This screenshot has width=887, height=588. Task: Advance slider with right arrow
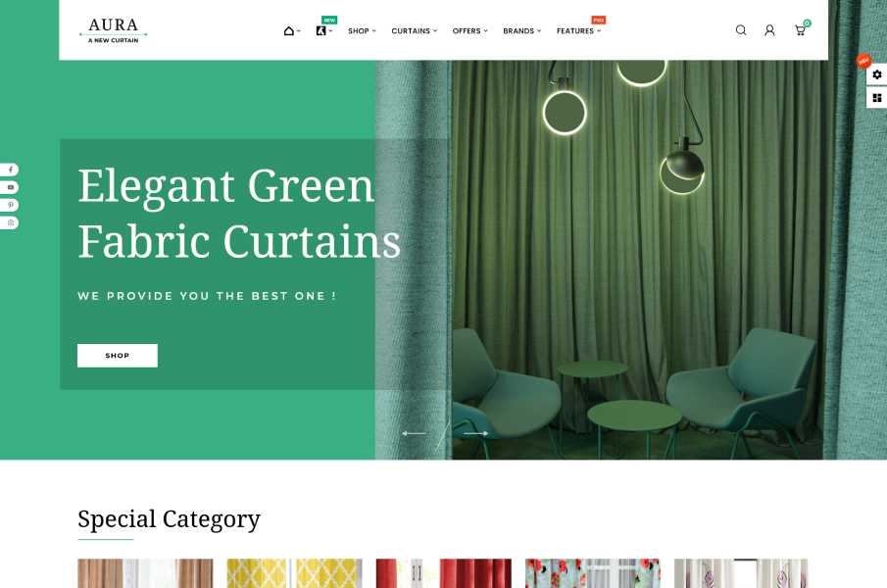point(476,433)
